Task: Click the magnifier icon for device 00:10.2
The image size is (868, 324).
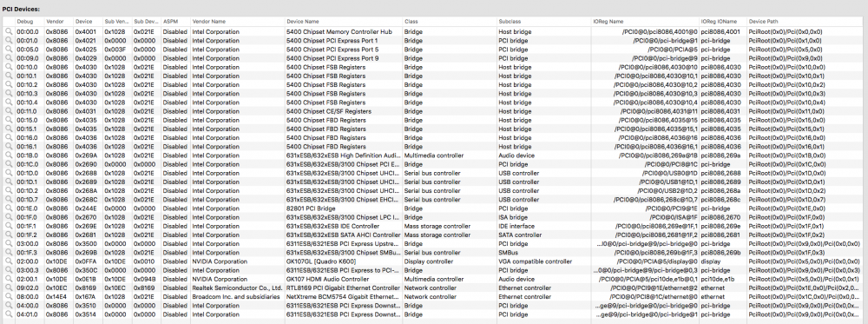Action: [x=9, y=85]
